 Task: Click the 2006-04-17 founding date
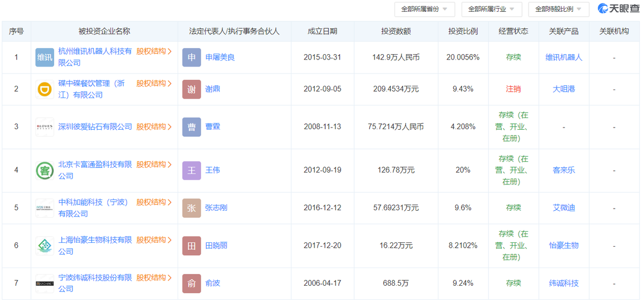tap(323, 283)
